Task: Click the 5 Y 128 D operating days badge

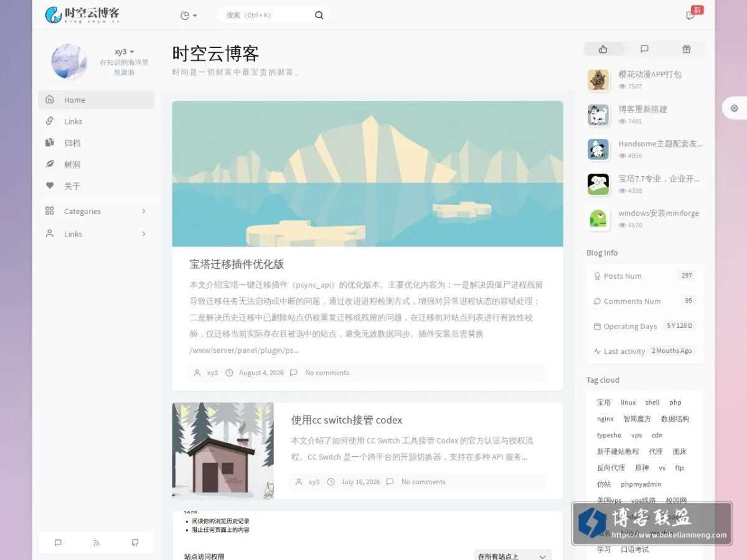Action: click(x=680, y=325)
